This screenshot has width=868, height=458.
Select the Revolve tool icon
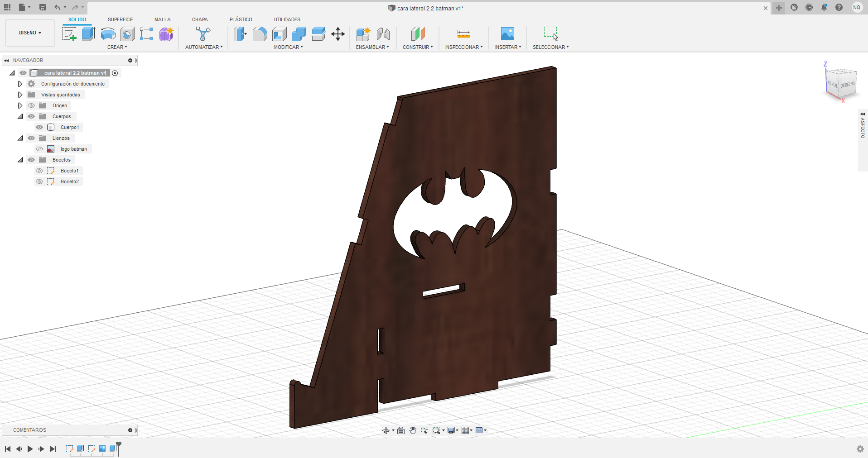(x=108, y=34)
